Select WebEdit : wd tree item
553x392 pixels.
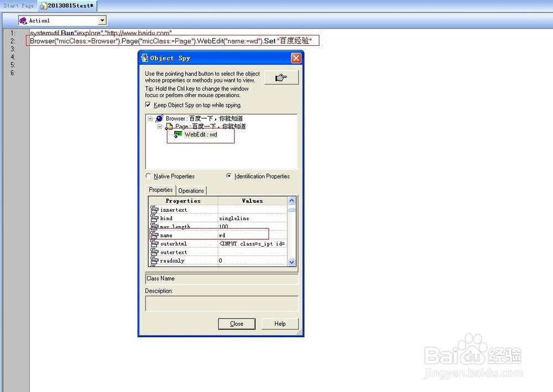click(201, 134)
